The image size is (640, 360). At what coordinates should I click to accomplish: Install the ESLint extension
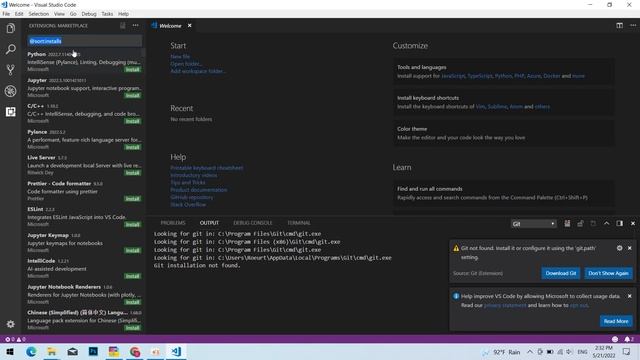coord(133,224)
